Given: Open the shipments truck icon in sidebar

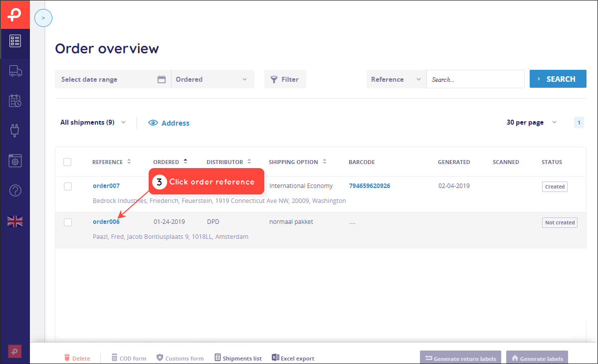Looking at the screenshot, I should click(x=15, y=71).
